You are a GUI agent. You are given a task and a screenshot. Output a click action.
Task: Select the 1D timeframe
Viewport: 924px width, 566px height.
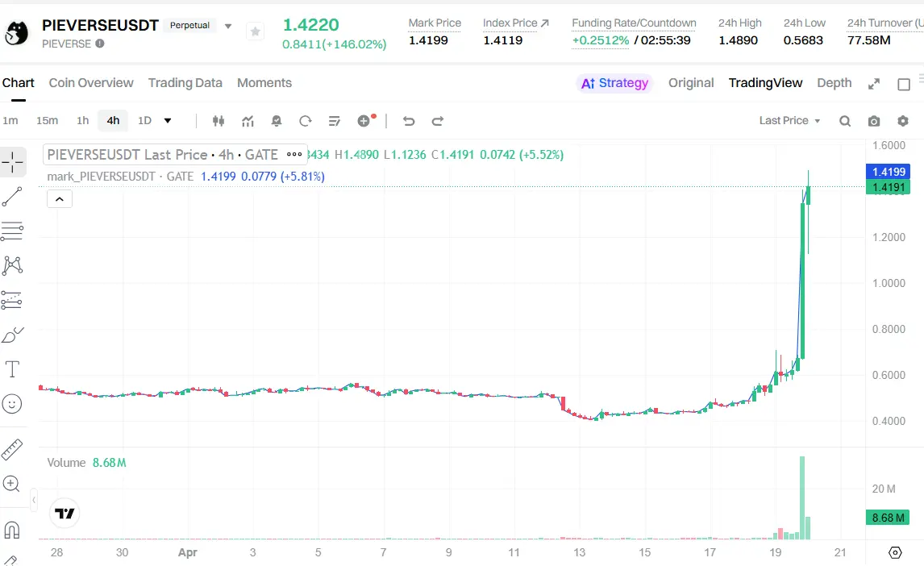click(144, 121)
